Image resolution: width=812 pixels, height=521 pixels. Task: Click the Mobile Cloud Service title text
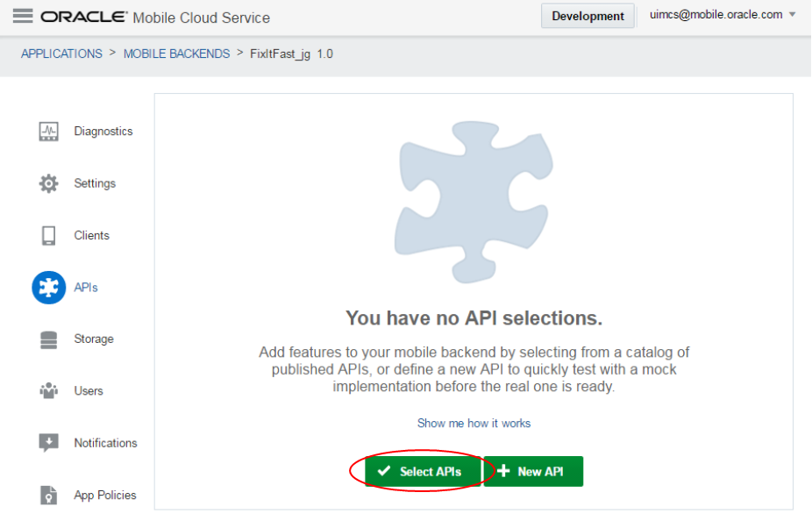[x=202, y=18]
